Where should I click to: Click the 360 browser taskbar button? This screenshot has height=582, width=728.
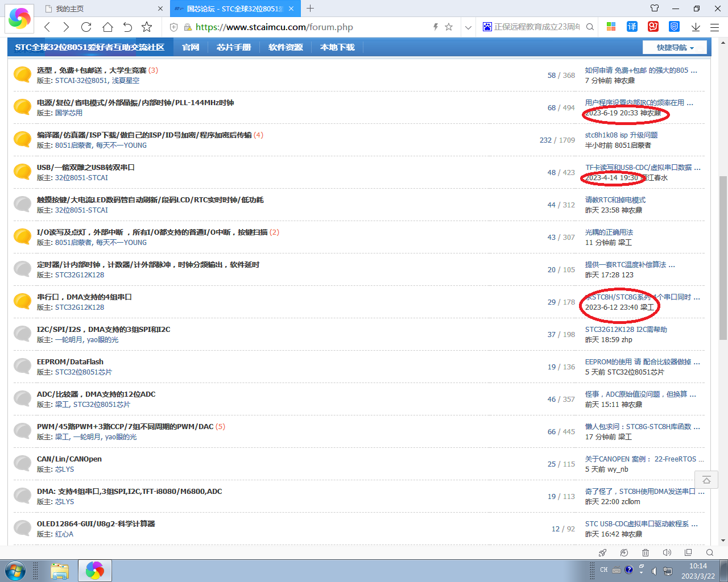pos(95,571)
